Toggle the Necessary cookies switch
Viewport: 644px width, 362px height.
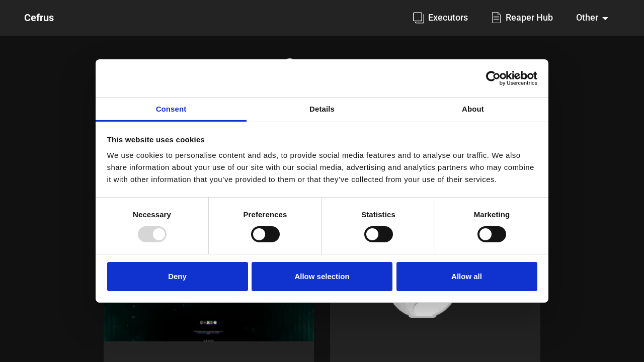[x=152, y=234]
